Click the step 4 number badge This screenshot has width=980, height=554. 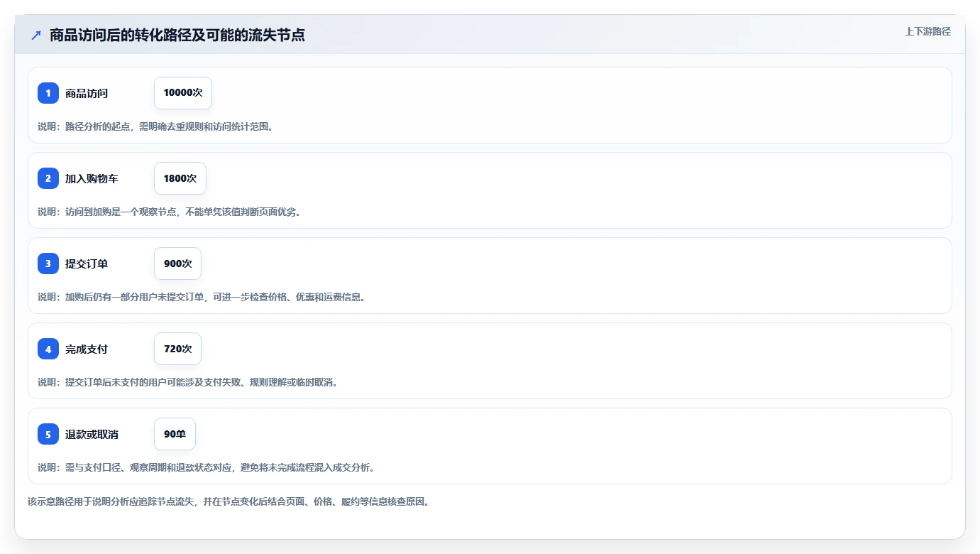pos(48,349)
